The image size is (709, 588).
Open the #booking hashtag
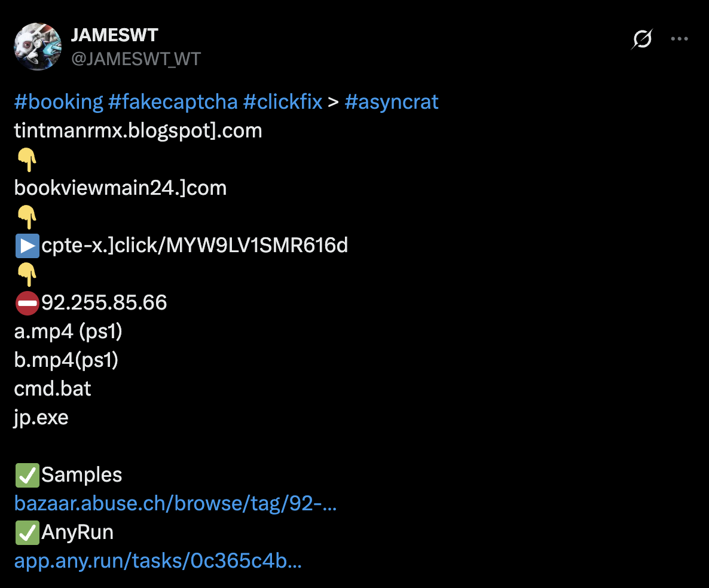point(59,102)
